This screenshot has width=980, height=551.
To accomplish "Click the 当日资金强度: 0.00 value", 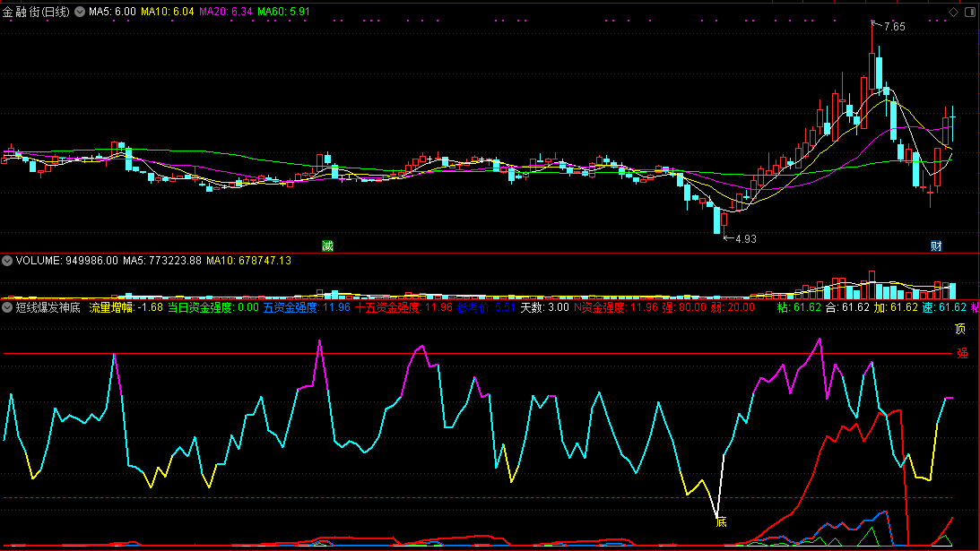I will 213,307.
